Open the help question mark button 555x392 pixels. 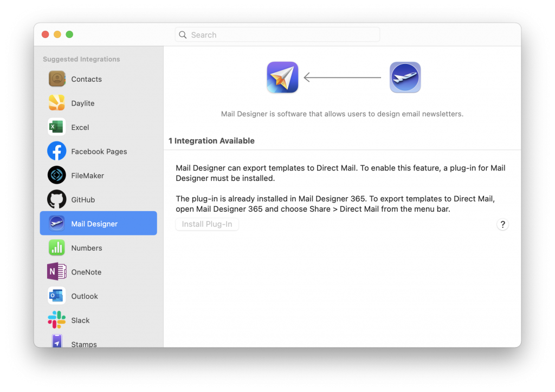(x=502, y=225)
